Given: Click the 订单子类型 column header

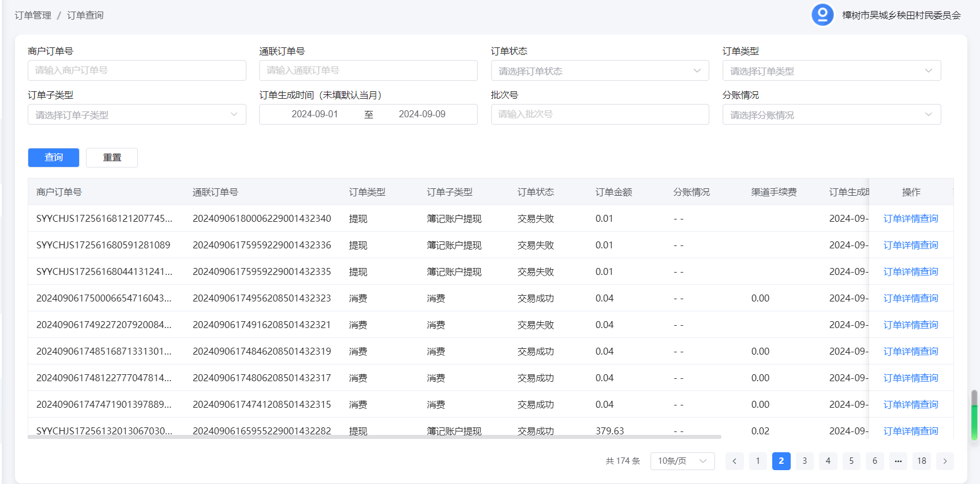Looking at the screenshot, I should [450, 192].
